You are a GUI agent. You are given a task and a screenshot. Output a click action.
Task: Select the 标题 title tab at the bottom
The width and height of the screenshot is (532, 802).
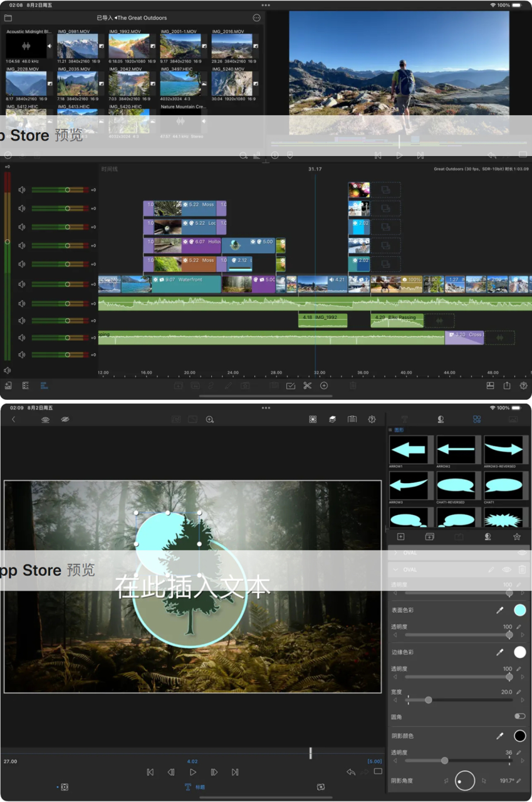click(195, 787)
